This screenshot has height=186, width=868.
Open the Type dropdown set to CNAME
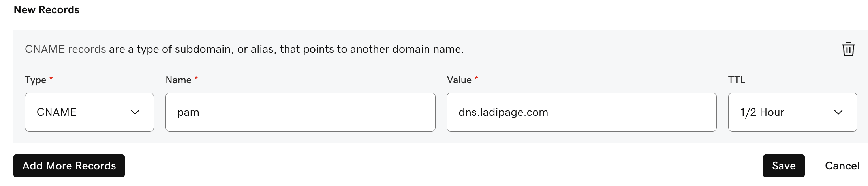click(89, 112)
